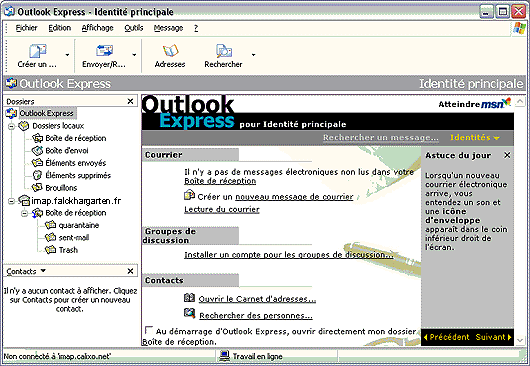Viewport: 530px width, 366px height.
Task: Click nouveau message de courrier link
Action: tap(294, 197)
